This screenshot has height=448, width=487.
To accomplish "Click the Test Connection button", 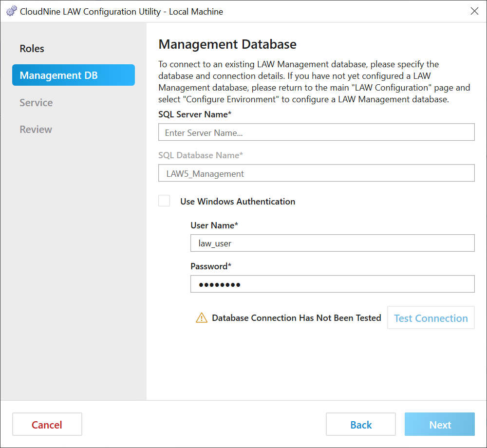I will coord(431,317).
